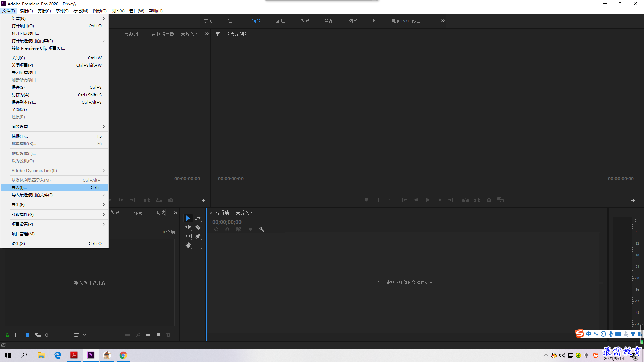Expand 导入最近使用的文件(F) submenu

tap(54, 195)
